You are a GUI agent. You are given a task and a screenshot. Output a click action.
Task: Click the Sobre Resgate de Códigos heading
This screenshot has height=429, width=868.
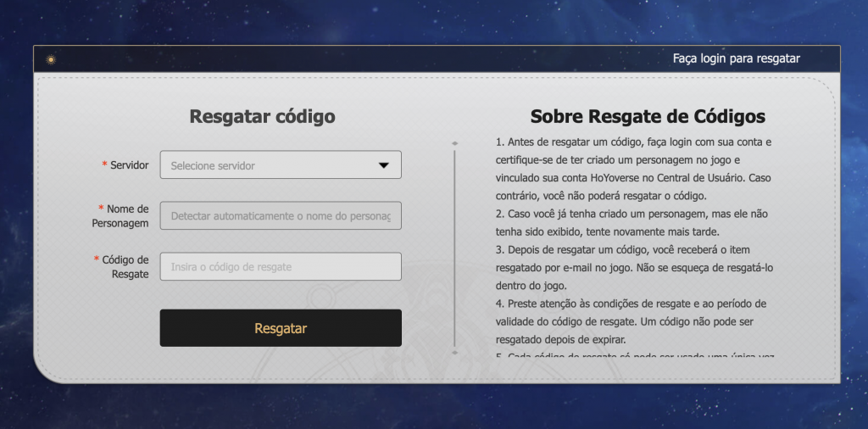(x=648, y=117)
